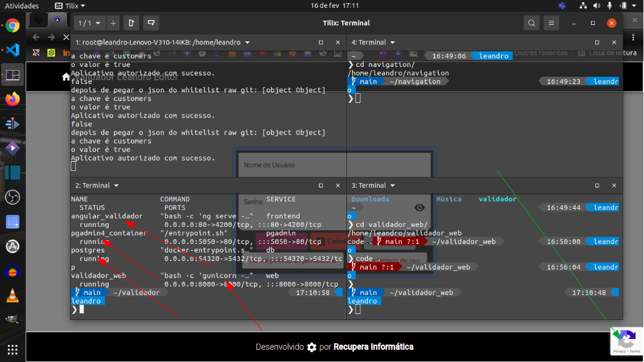This screenshot has width=644, height=362.
Task: Open the clock showing 16 de fev 17:11
Action: pyautogui.click(x=335, y=5)
